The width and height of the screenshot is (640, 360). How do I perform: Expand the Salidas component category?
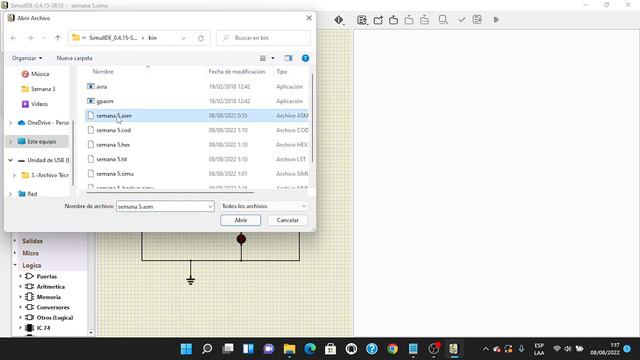[15, 241]
